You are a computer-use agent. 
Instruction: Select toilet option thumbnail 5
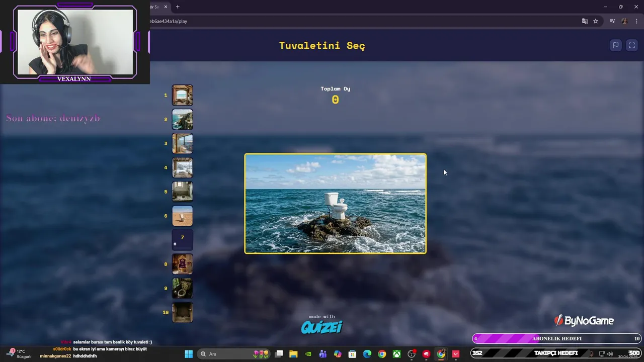[x=182, y=192]
